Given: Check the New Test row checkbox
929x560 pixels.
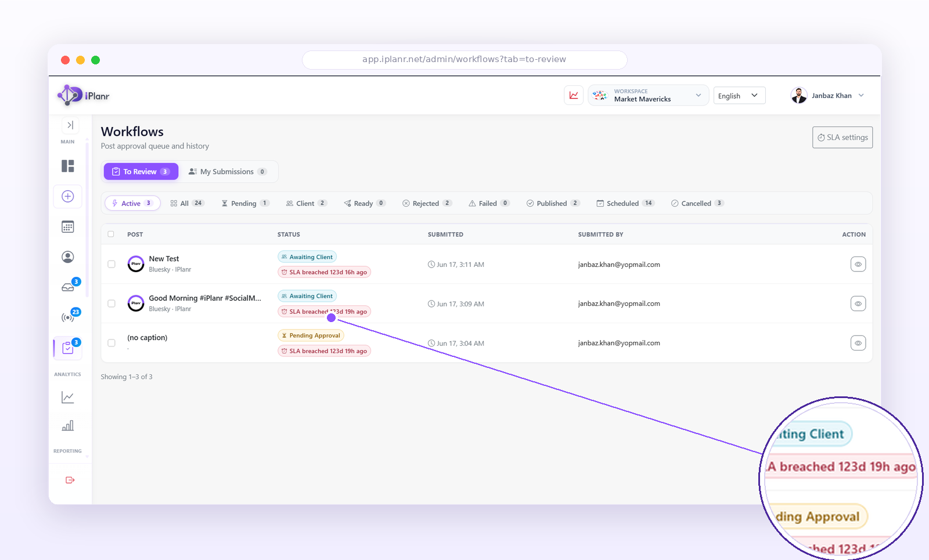Looking at the screenshot, I should coord(111,264).
